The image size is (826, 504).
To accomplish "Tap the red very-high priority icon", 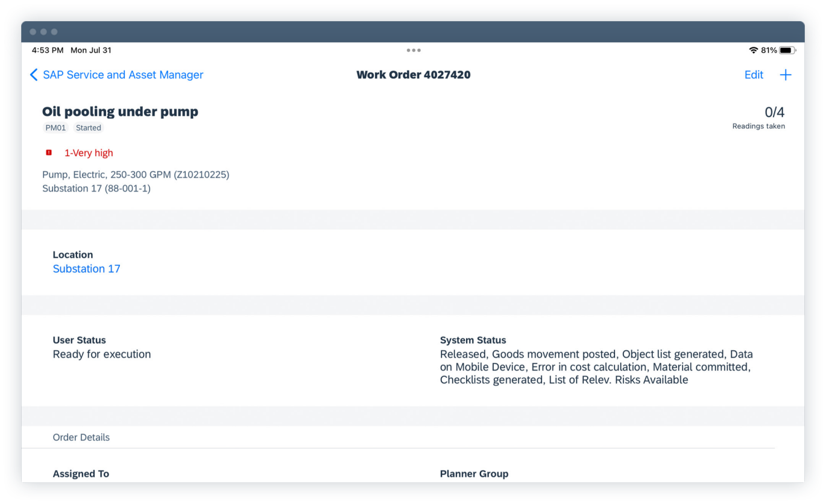I will click(x=49, y=153).
